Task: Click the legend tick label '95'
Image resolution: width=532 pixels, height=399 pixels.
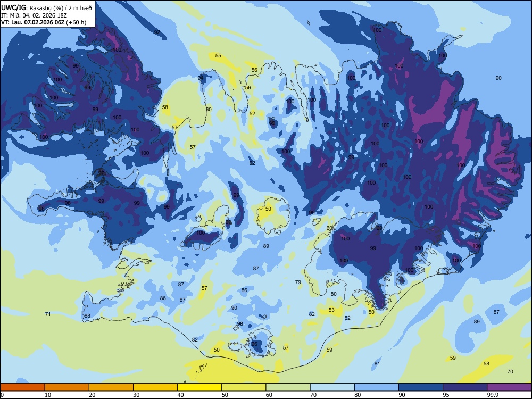Action: pyautogui.click(x=446, y=395)
